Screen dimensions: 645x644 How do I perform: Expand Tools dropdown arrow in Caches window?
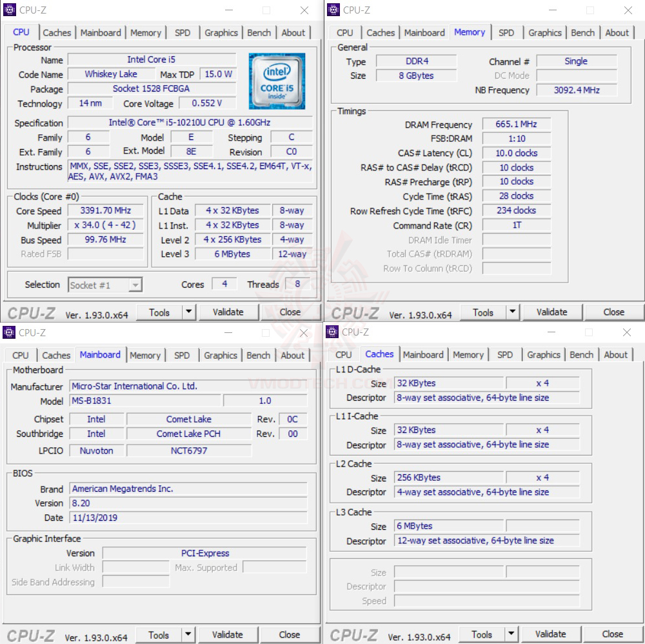click(x=511, y=634)
